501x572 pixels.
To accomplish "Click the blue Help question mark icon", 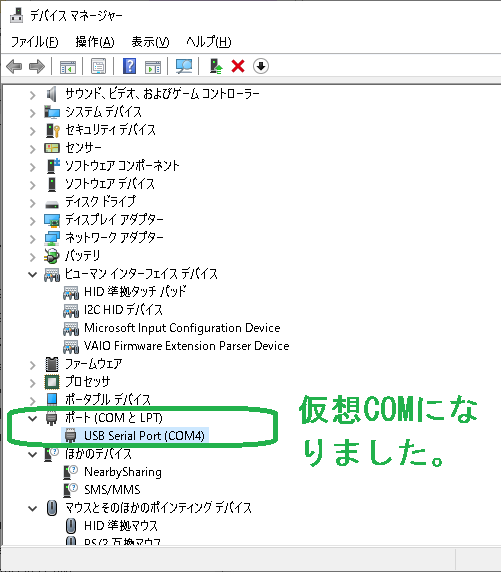I will [x=129, y=66].
